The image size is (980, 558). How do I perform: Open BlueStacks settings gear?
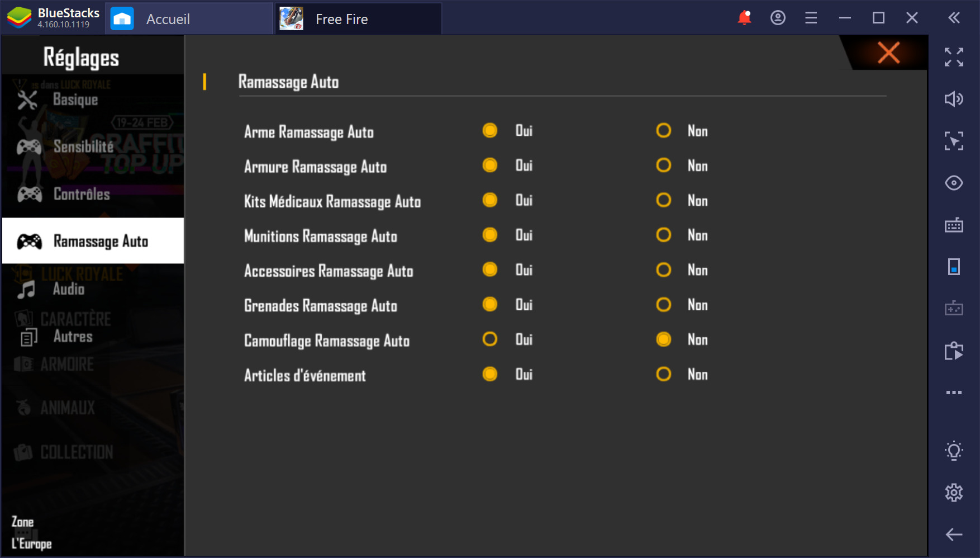tap(954, 493)
